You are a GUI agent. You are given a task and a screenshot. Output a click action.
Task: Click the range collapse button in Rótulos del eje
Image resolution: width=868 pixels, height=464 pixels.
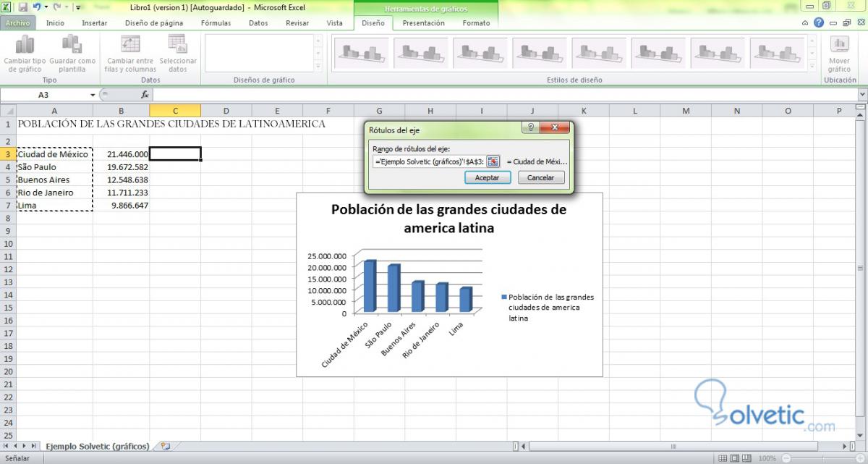pyautogui.click(x=493, y=161)
